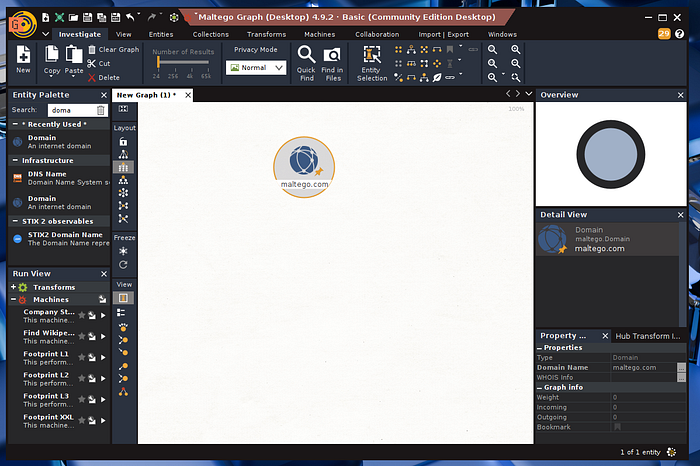The height and width of the screenshot is (466, 700).
Task: Open help via the question mark icon
Action: tap(679, 34)
